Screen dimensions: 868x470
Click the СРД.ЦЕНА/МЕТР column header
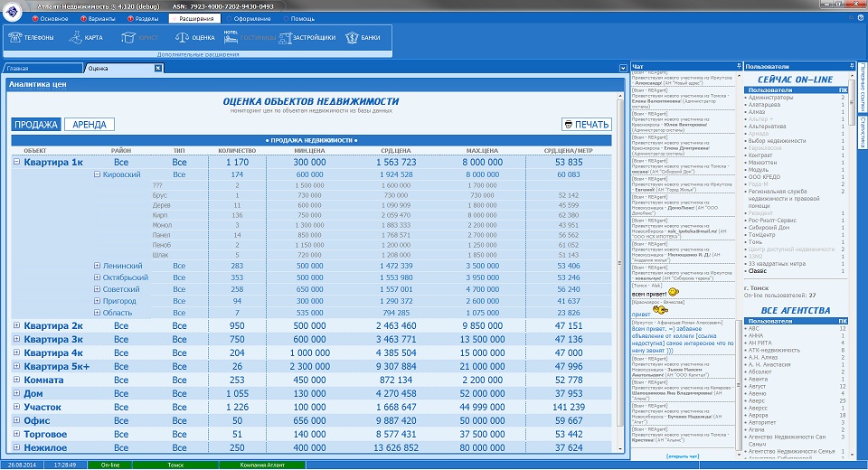pos(569,151)
